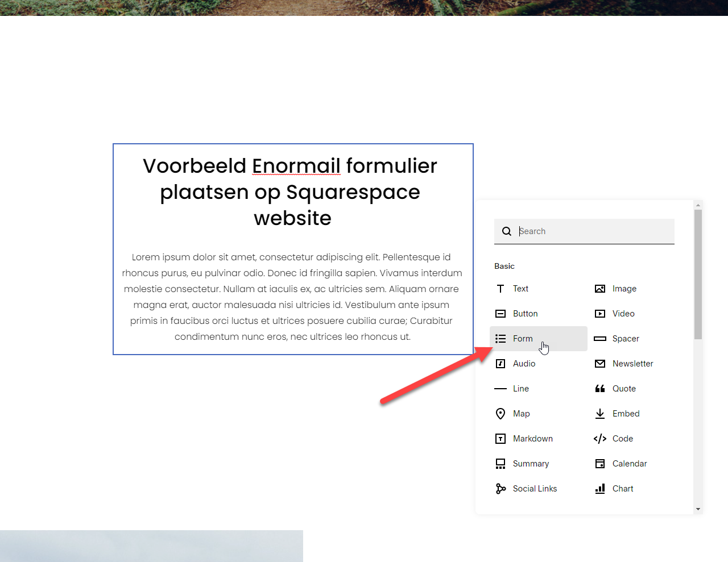Select the Calendar label
This screenshot has width=728, height=562.
pyautogui.click(x=630, y=464)
